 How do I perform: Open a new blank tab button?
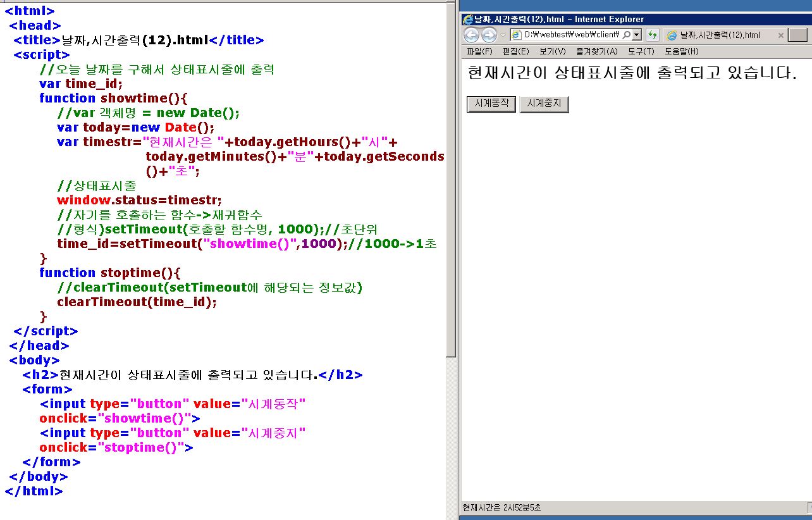[x=797, y=35]
